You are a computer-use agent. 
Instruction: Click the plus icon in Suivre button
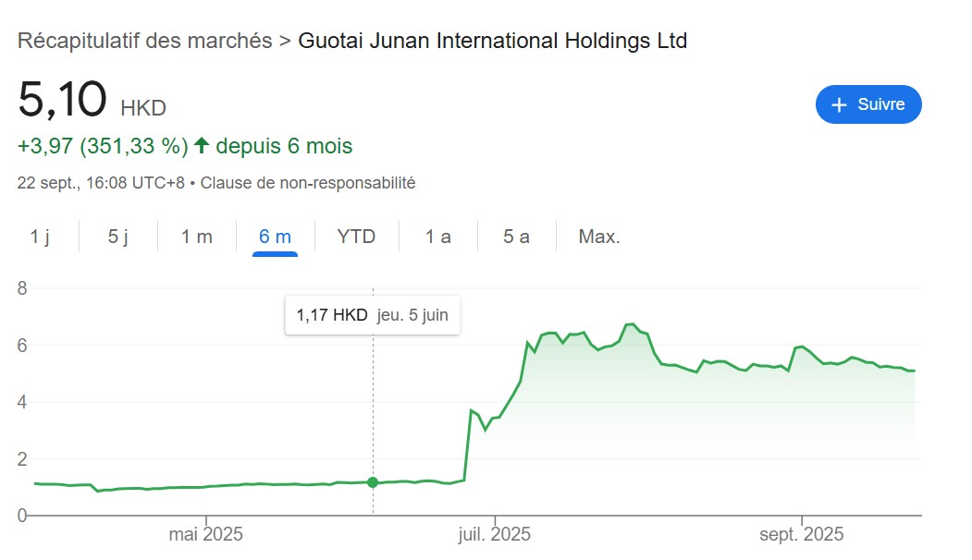[839, 104]
